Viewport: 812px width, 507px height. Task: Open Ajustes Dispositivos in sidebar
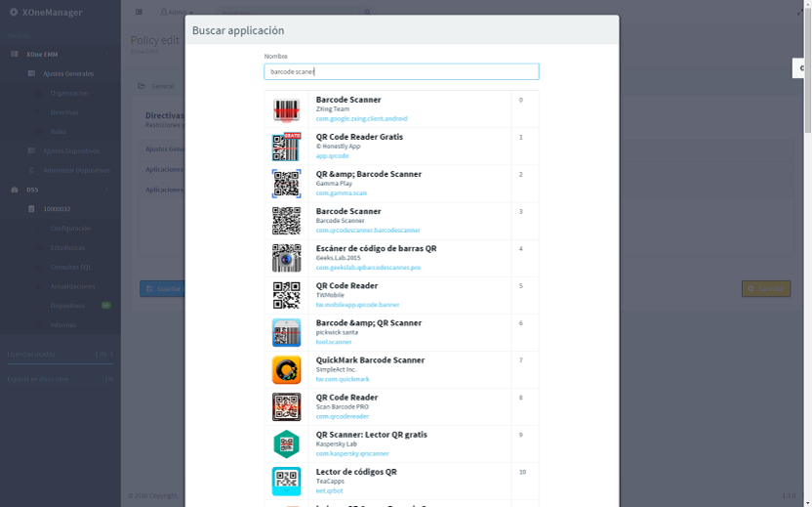[71, 150]
